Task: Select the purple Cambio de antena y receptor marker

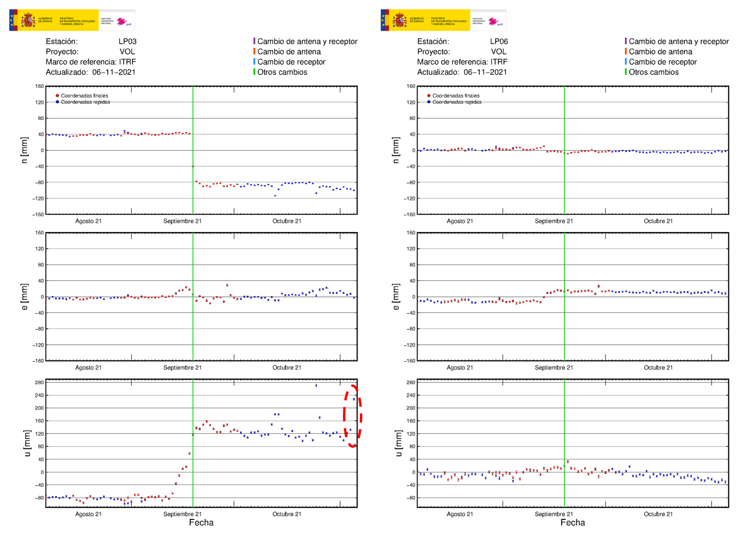Action: [255, 42]
